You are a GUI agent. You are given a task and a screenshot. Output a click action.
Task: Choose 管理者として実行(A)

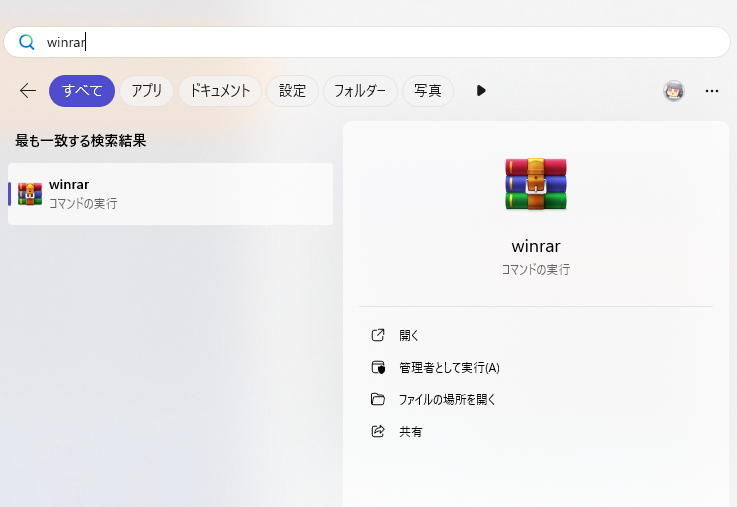pos(449,367)
